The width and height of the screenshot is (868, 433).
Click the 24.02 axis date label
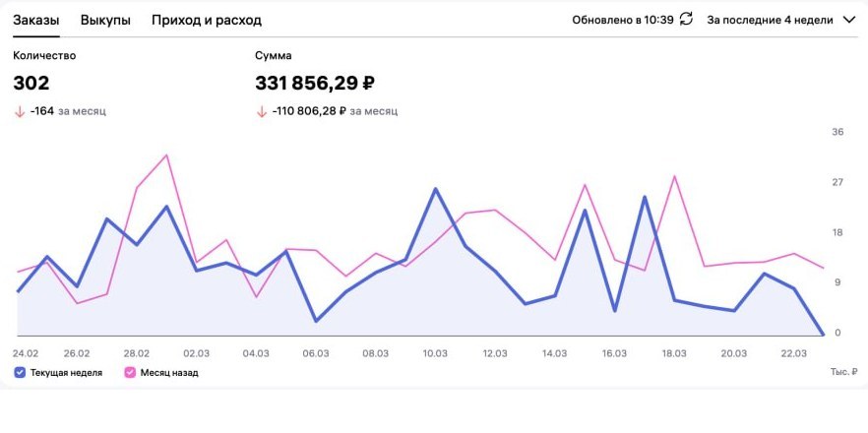(x=26, y=353)
